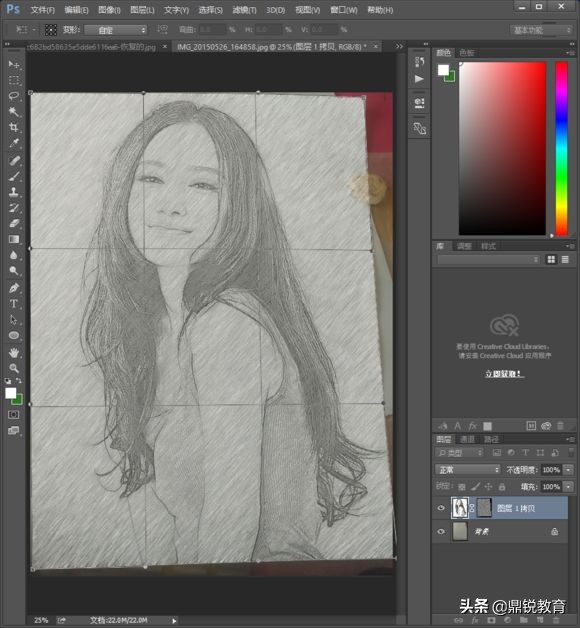Screen dimensions: 580x628
Task: Click the delete layer trash icon
Action: pos(556,620)
